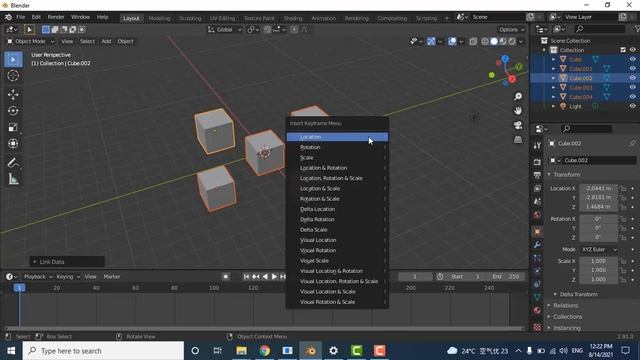Select the Scale tool
Viewport: 640px width, 360px height.
[13, 127]
